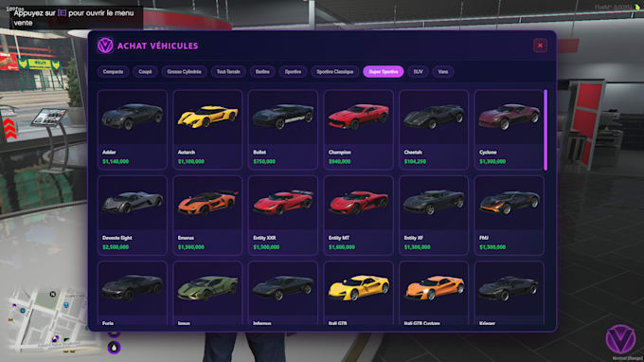Click the Bullet price $750,000
Image resolution: width=644 pixels, height=362 pixels.
[x=264, y=161]
